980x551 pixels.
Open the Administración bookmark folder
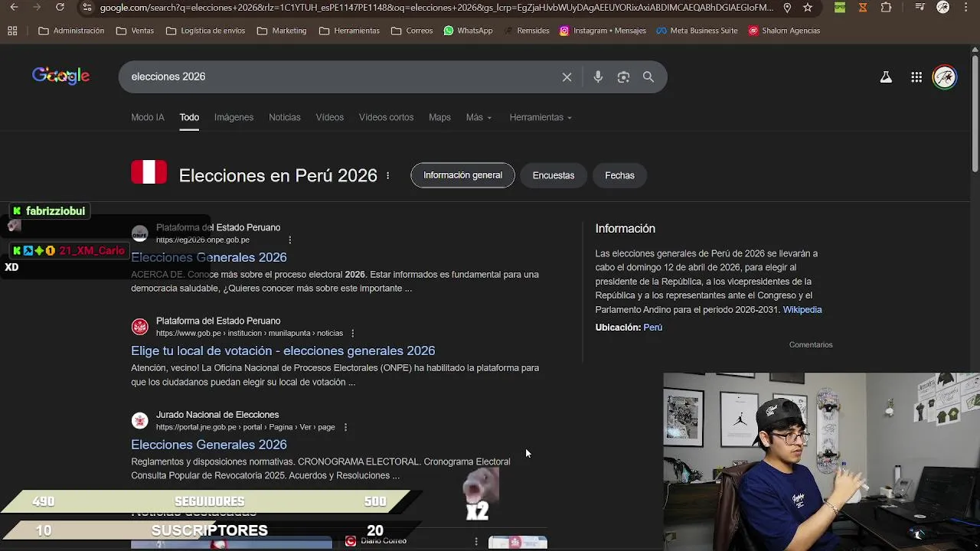[x=71, y=31]
